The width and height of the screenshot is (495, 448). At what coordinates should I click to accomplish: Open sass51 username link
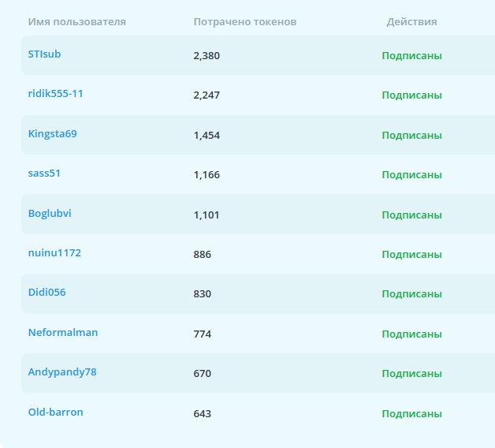point(44,174)
